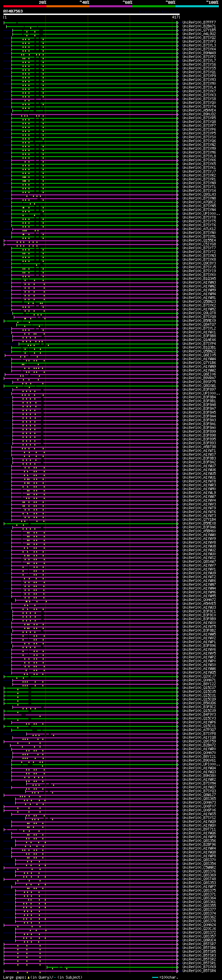Select hit UniRef100_B9HW49
The height and width of the screenshot is (980, 222).
point(199,53)
